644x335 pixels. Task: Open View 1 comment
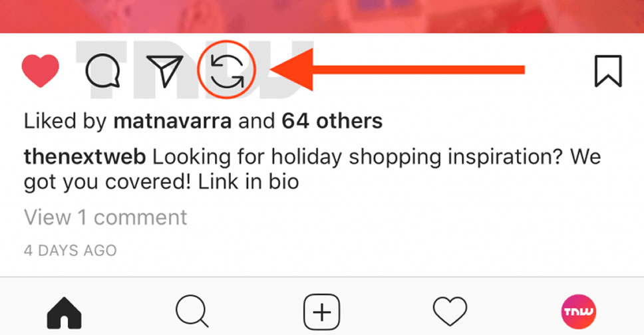[x=106, y=217]
